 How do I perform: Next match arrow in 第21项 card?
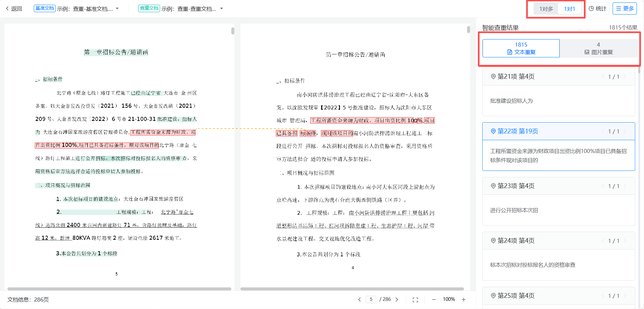click(x=625, y=77)
